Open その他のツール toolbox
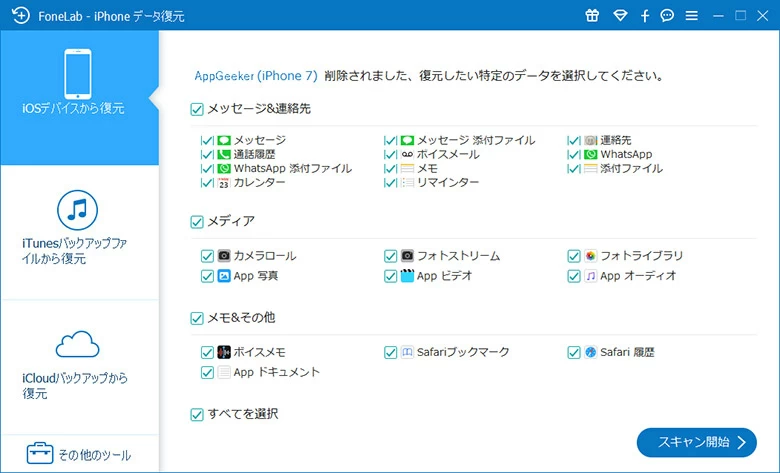Viewport: 780px width, 473px height. point(79,455)
